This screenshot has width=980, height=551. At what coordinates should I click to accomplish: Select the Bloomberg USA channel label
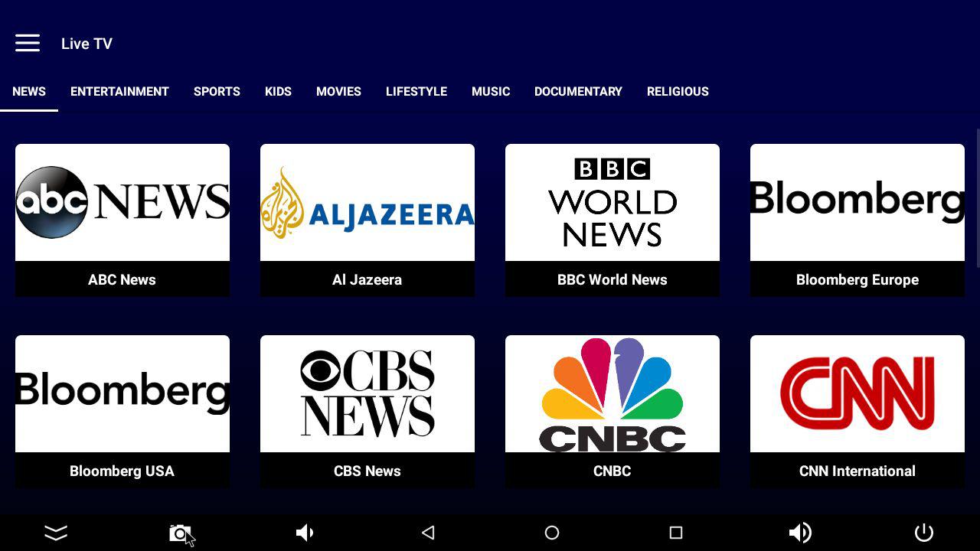pos(122,471)
